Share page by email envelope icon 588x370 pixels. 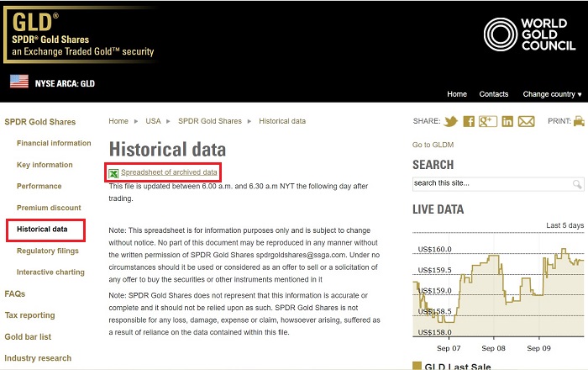point(526,121)
